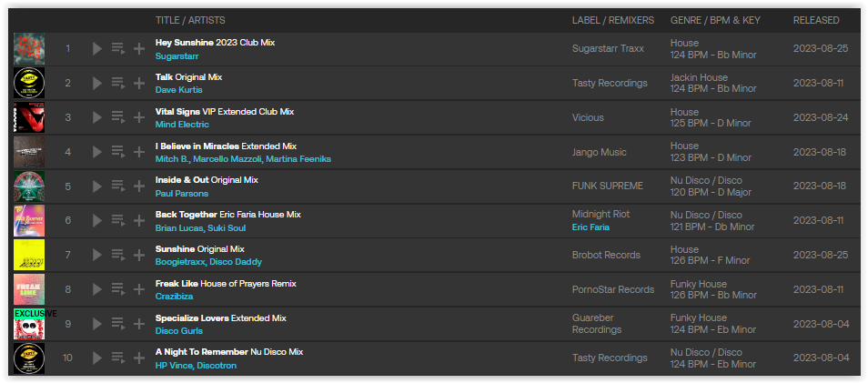Screen dimensions: 868x383
Task: Click plus icon for Specialize Lovers
Action: pyautogui.click(x=139, y=324)
